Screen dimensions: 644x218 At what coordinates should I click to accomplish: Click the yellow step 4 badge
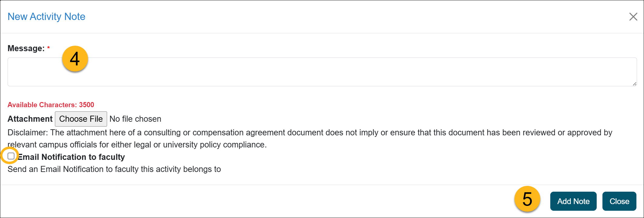tap(75, 59)
